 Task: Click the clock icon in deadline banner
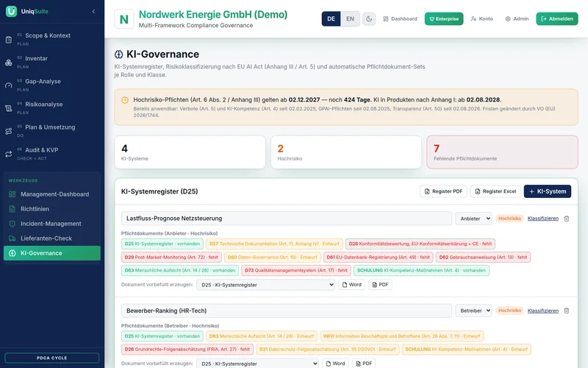[125, 100]
